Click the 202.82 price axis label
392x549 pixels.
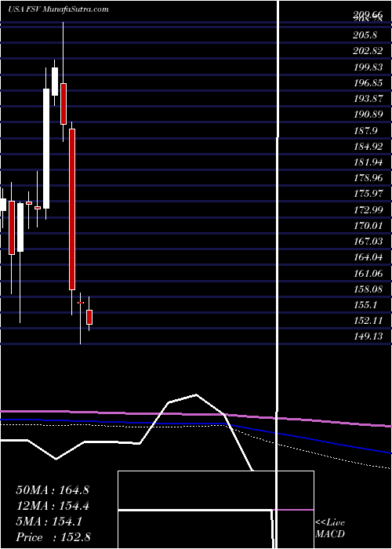pos(368,51)
